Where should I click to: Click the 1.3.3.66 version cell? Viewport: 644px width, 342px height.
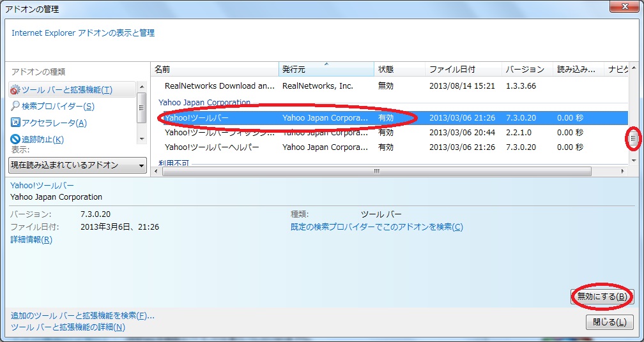(x=520, y=86)
